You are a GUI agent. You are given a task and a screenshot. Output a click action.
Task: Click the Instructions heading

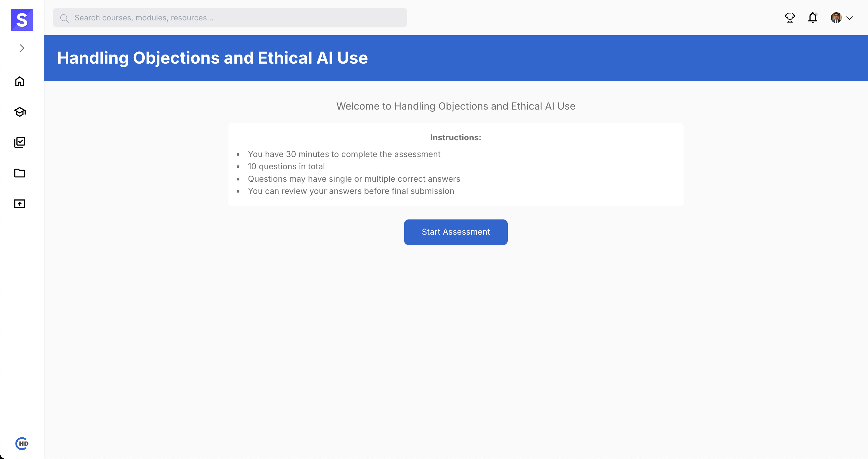click(x=456, y=137)
